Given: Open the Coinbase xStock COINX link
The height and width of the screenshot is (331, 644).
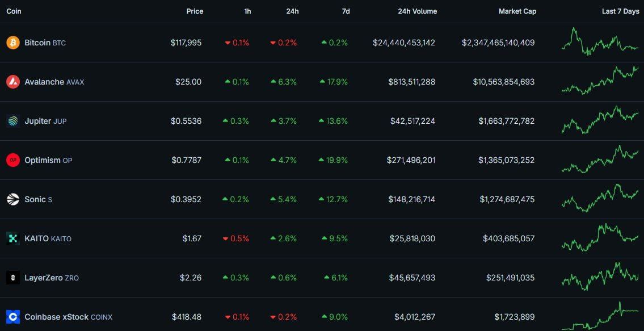Looking at the screenshot, I should [x=69, y=317].
